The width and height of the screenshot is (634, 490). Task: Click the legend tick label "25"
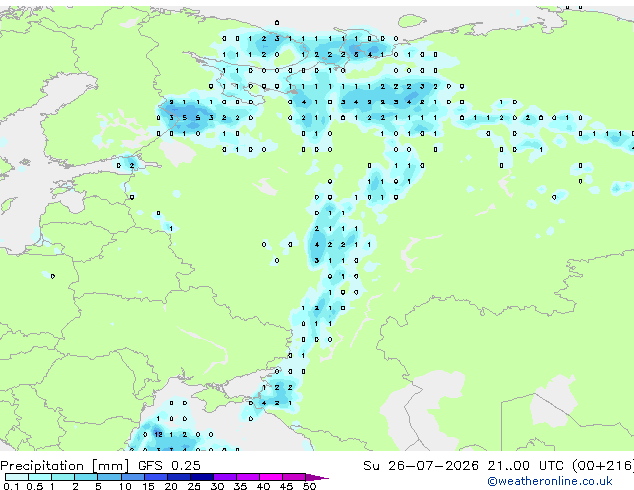click(x=194, y=486)
